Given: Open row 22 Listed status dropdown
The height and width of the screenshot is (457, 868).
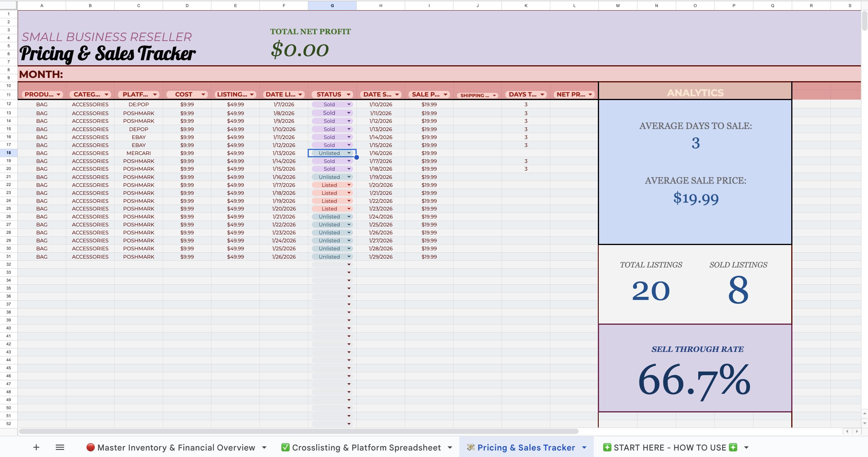Looking at the screenshot, I should coord(349,185).
